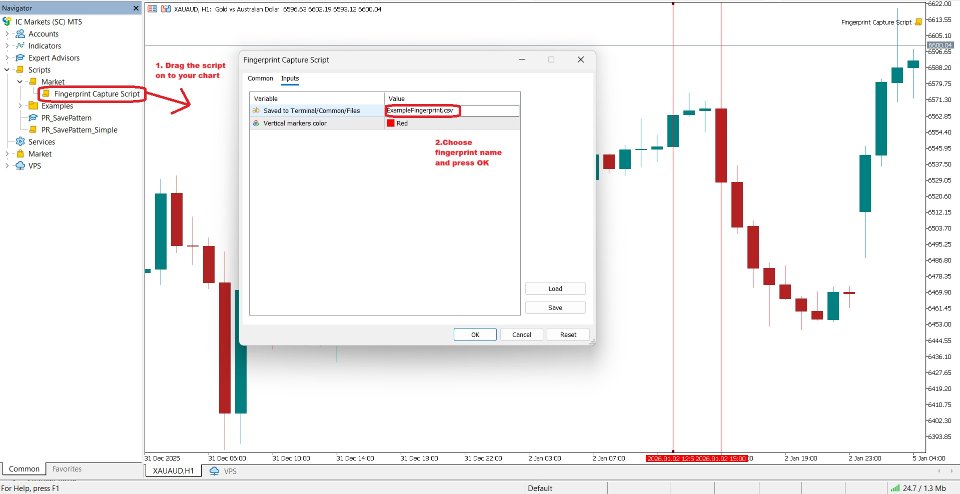
Task: Confirm the dialog with OK
Action: (475, 334)
